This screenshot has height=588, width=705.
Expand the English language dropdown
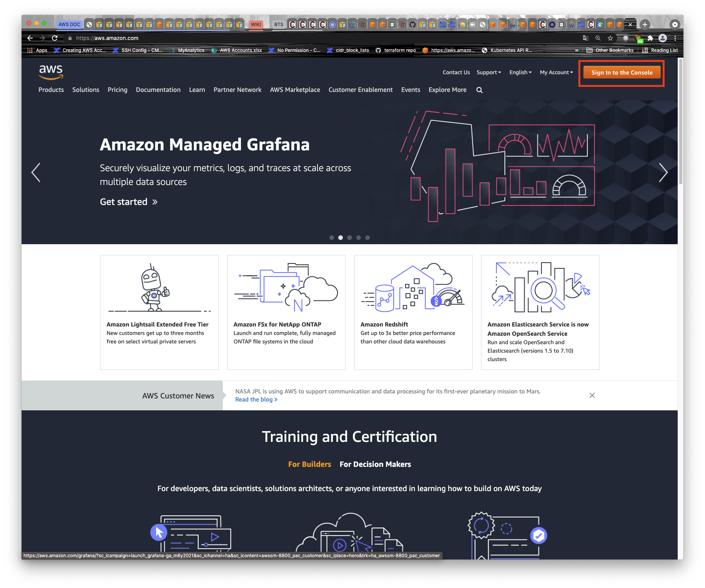pyautogui.click(x=521, y=72)
